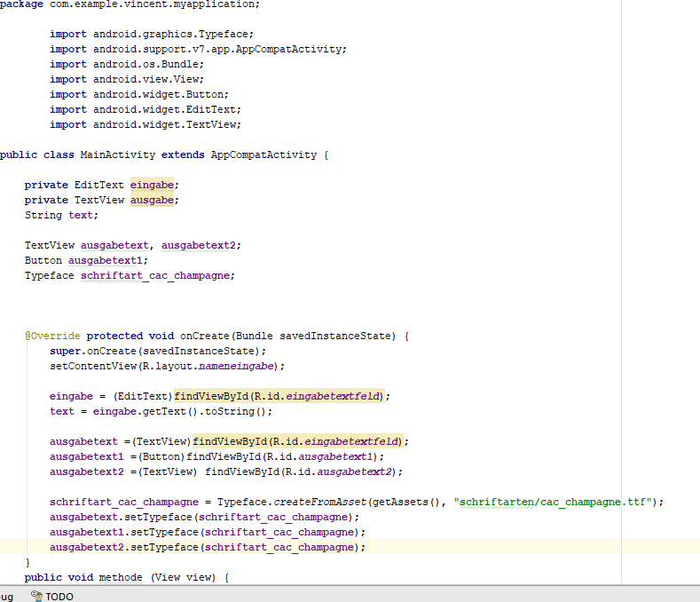Image resolution: width=700 pixels, height=602 pixels.
Task: Open the partially visible Debug tab
Action: point(6,596)
